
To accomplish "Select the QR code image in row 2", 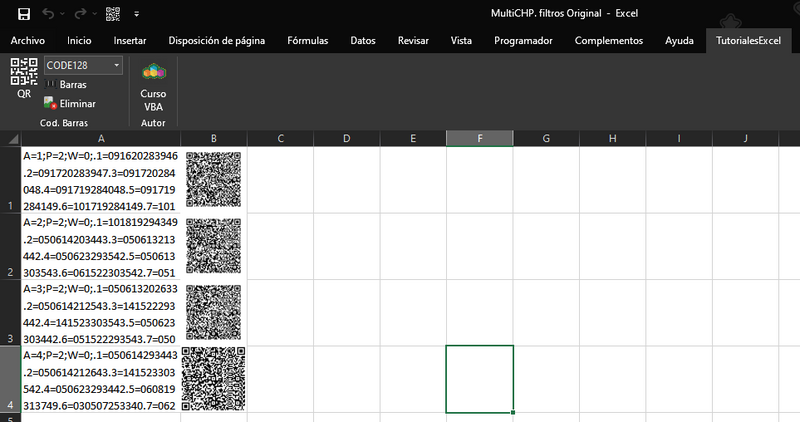I will click(x=213, y=246).
